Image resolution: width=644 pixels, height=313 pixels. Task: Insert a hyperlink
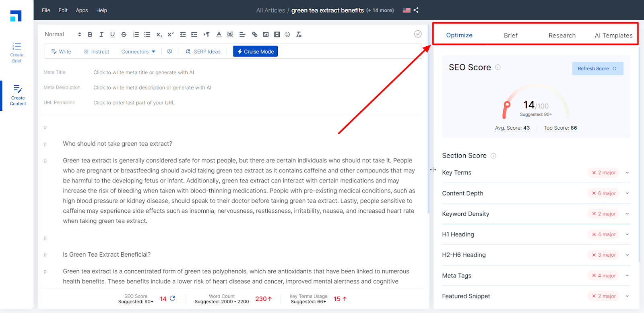click(x=255, y=35)
